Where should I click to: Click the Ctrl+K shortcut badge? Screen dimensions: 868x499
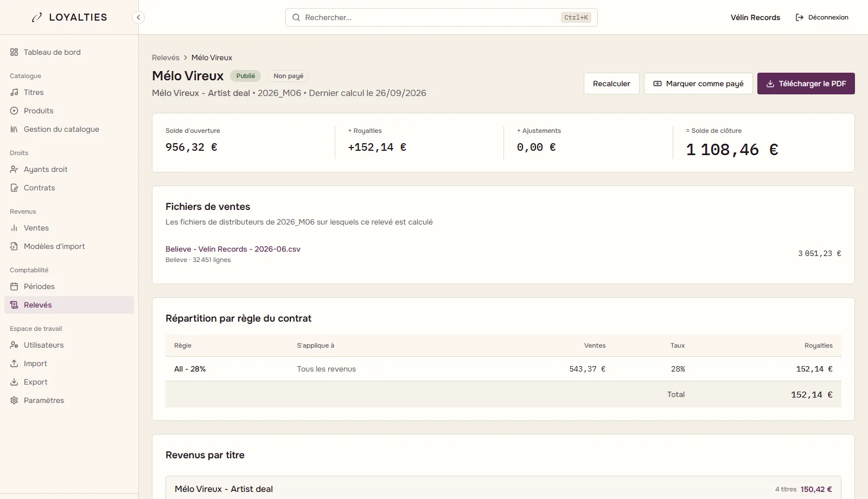coord(576,17)
